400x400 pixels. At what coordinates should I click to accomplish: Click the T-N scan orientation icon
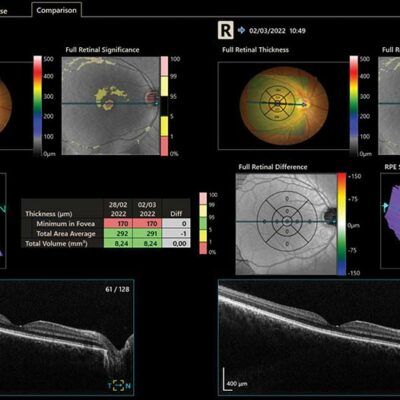coord(119,386)
